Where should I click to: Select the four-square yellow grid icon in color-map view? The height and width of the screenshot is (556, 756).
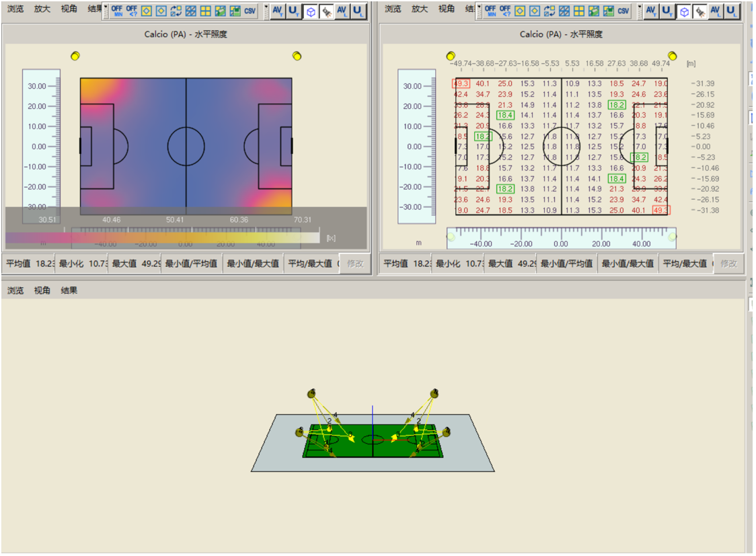(205, 11)
